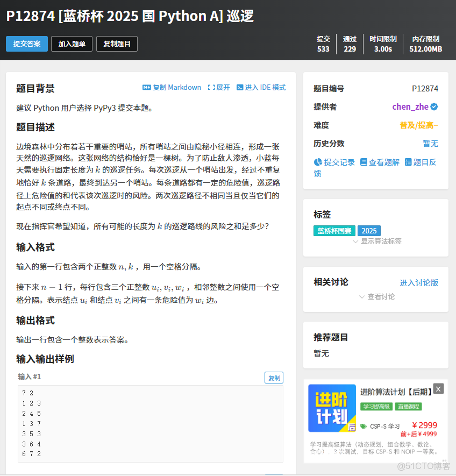Open 查看题解

coord(380,162)
